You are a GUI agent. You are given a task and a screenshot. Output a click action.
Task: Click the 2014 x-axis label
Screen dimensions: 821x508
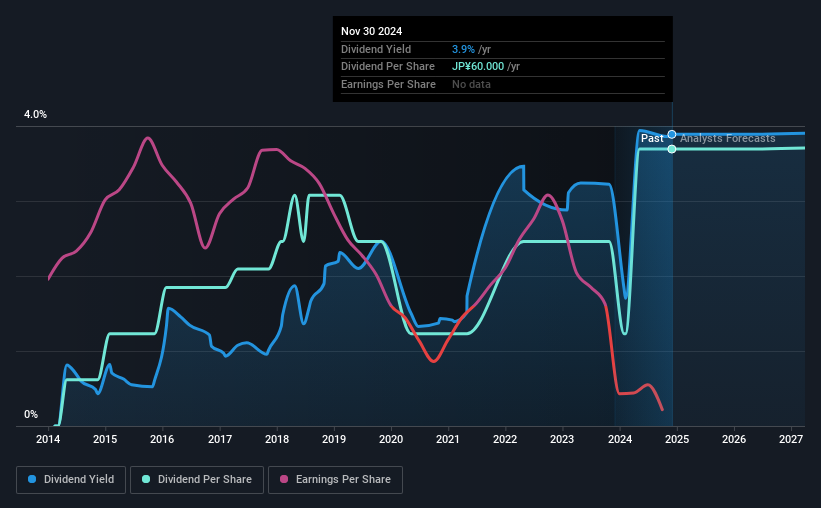(48, 439)
